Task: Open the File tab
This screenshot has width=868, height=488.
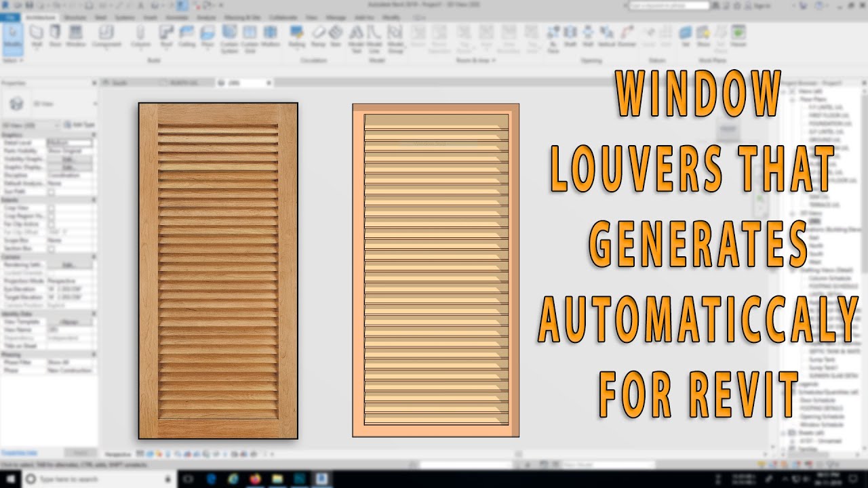Action: (10, 17)
